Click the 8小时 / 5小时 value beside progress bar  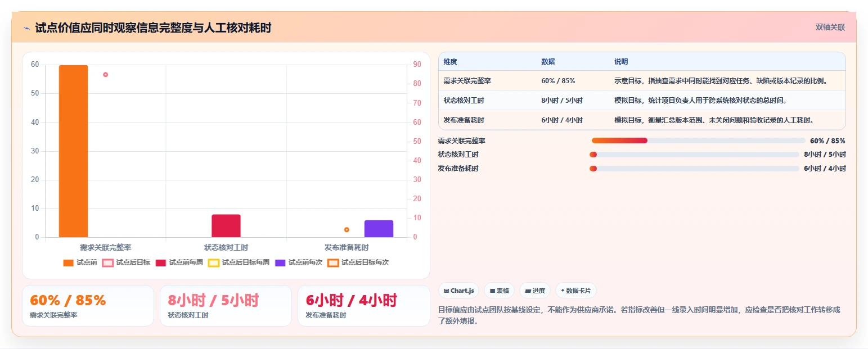(x=825, y=155)
